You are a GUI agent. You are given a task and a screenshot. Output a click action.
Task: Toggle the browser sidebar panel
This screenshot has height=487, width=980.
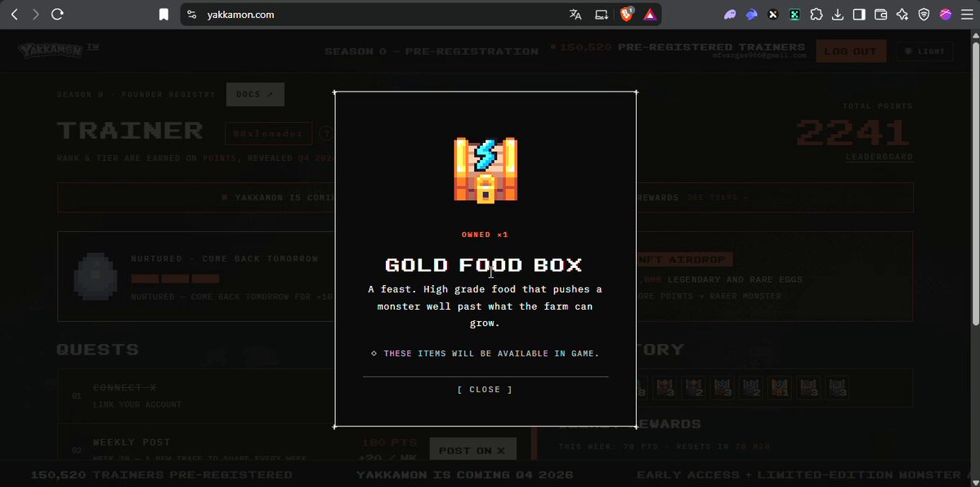click(859, 15)
